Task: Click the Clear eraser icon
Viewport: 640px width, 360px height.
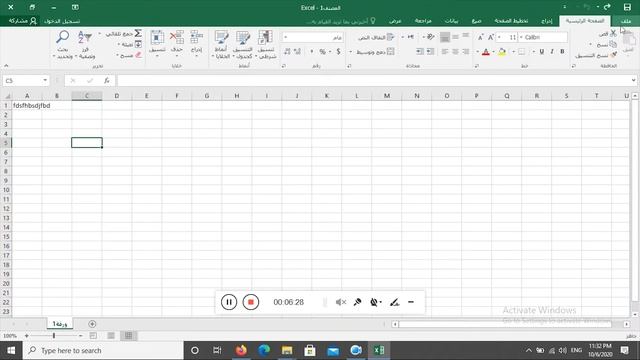Action: (x=138, y=54)
